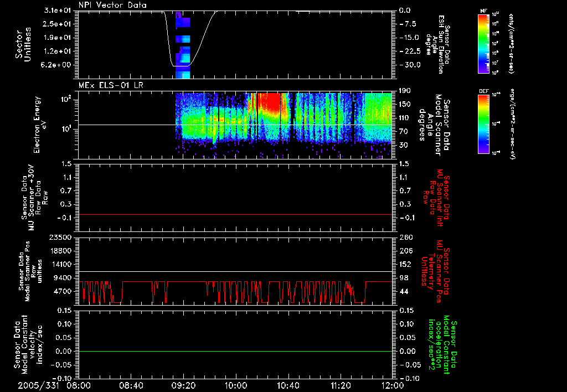Click the 08:40 time axis label
Image resolution: width=567 pixels, height=392 pixels.
click(x=131, y=385)
